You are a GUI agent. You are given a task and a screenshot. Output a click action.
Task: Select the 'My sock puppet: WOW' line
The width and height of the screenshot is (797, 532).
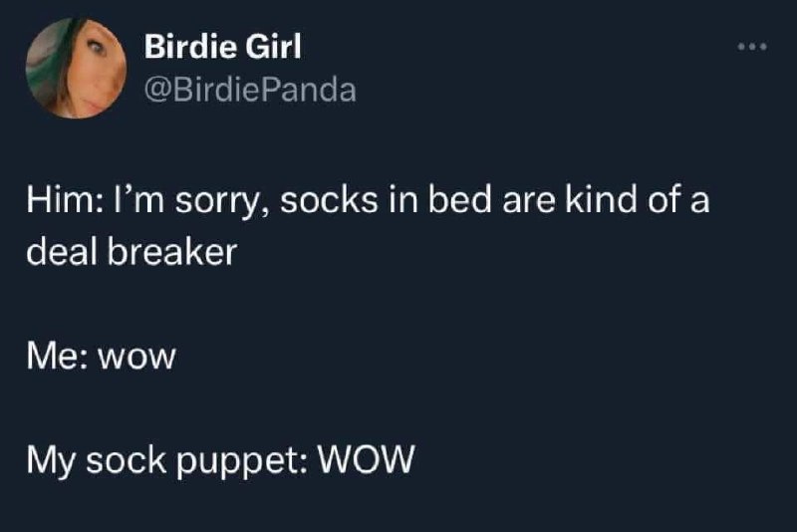220,461
